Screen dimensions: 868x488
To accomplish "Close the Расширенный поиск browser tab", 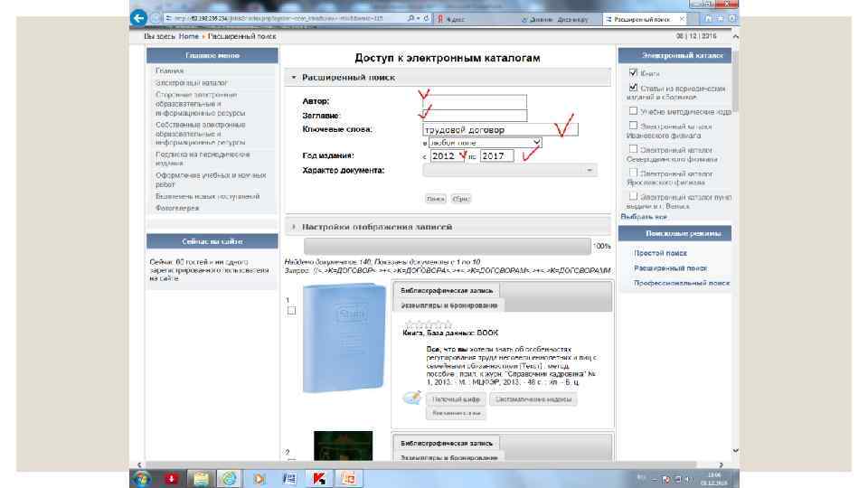I will (682, 19).
